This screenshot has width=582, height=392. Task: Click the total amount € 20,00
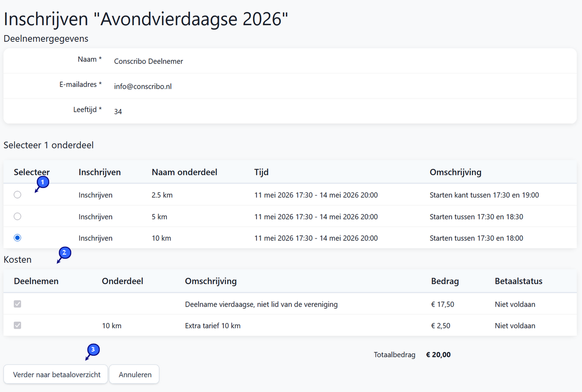pyautogui.click(x=438, y=355)
